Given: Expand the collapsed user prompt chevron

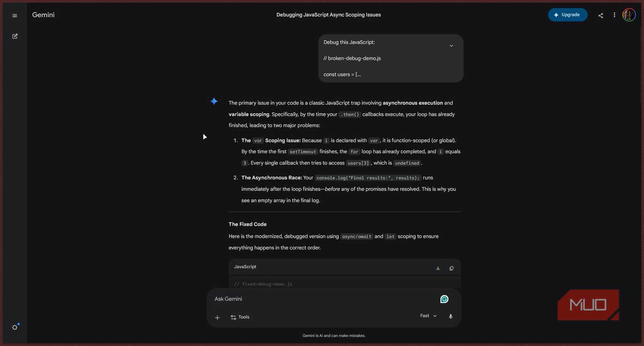Looking at the screenshot, I should pyautogui.click(x=451, y=46).
